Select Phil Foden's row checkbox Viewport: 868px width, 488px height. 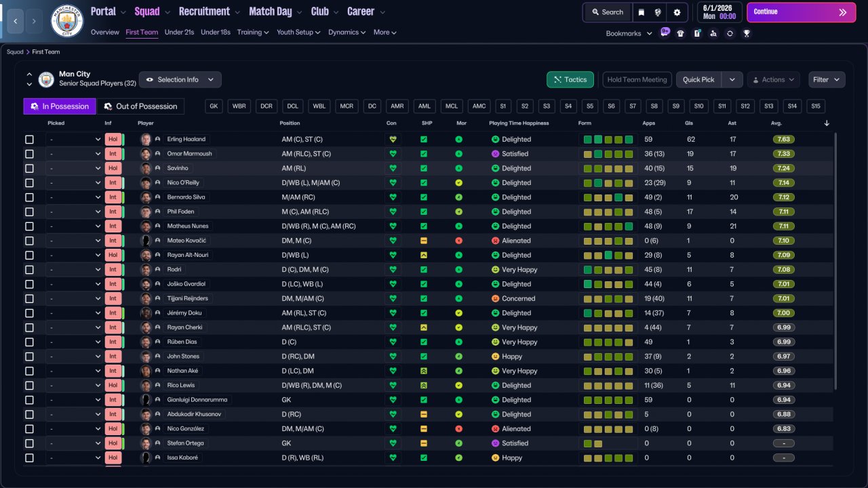coord(29,211)
